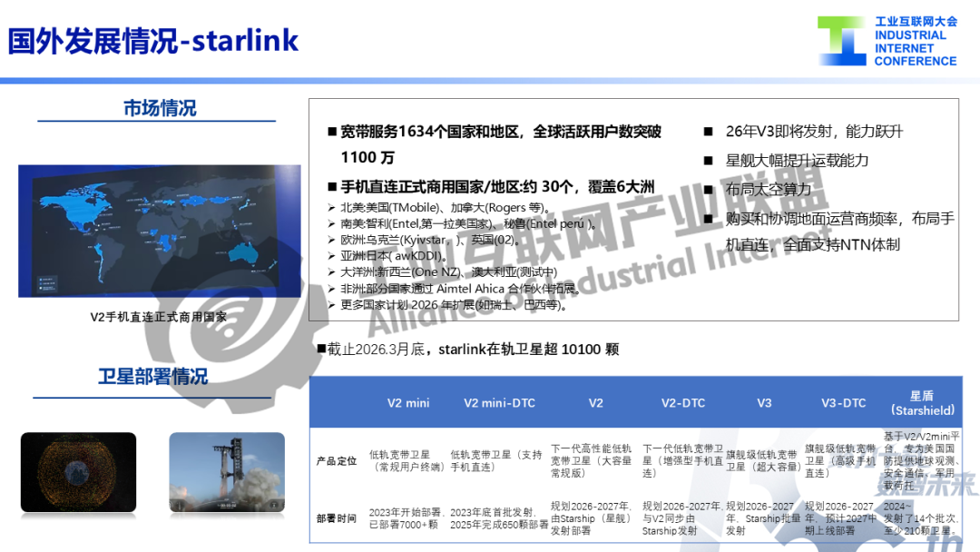Click the cell mentioning '高级手机直连'
This screenshot has width=980, height=552.
[840, 460]
